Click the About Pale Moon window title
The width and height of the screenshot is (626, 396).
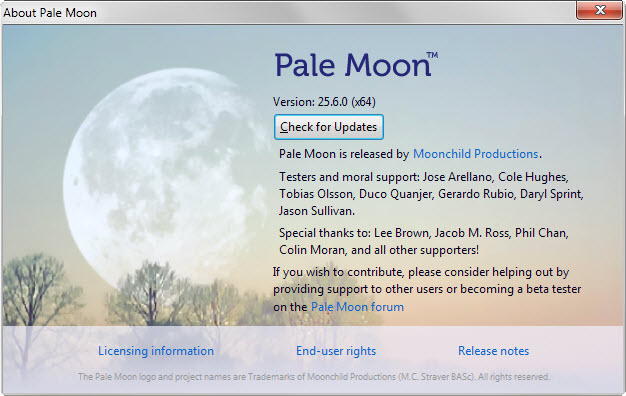point(50,13)
